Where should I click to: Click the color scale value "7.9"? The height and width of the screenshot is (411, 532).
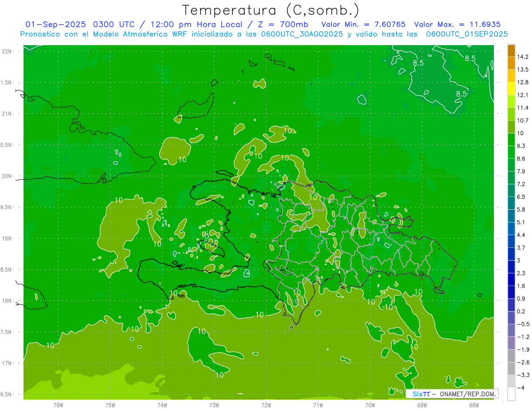pos(521,171)
